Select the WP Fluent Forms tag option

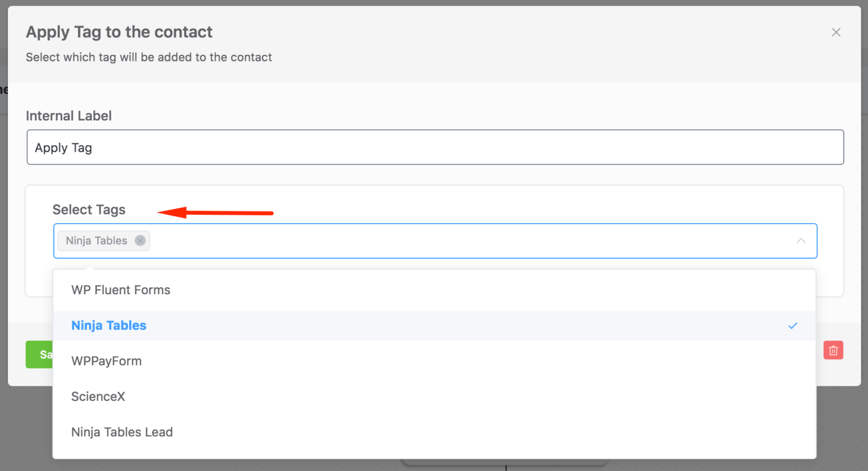click(x=434, y=290)
